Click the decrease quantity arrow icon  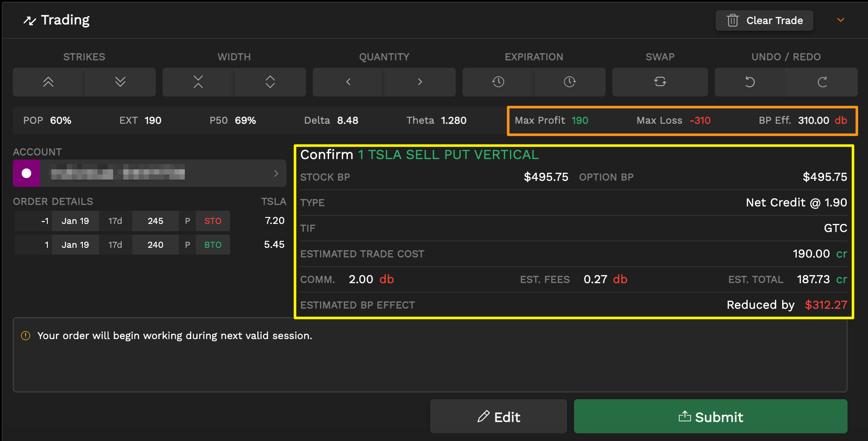348,82
